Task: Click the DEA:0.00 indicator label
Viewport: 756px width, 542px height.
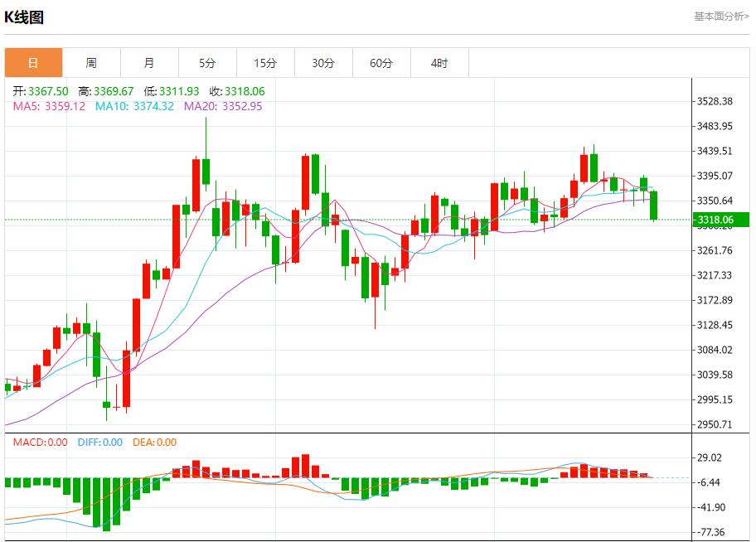Action: 153,443
